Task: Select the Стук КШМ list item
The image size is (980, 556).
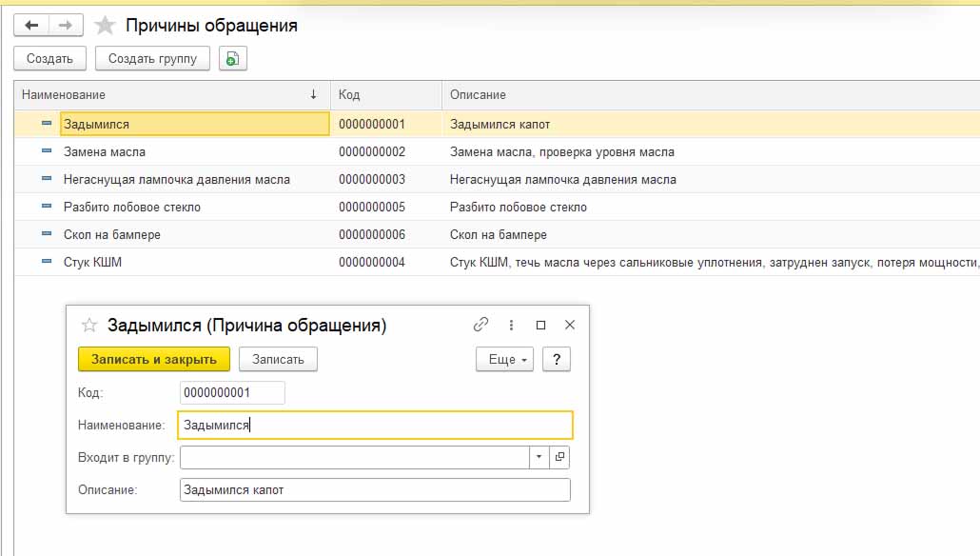Action: (x=93, y=262)
